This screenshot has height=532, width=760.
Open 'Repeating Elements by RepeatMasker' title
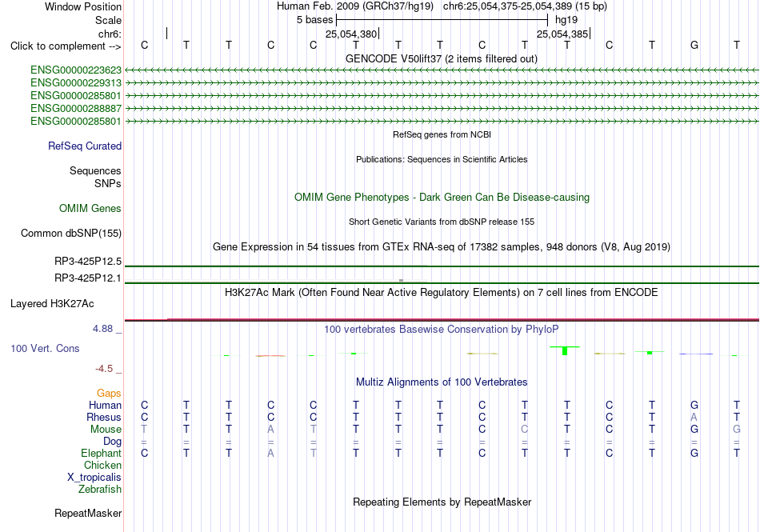click(442, 502)
